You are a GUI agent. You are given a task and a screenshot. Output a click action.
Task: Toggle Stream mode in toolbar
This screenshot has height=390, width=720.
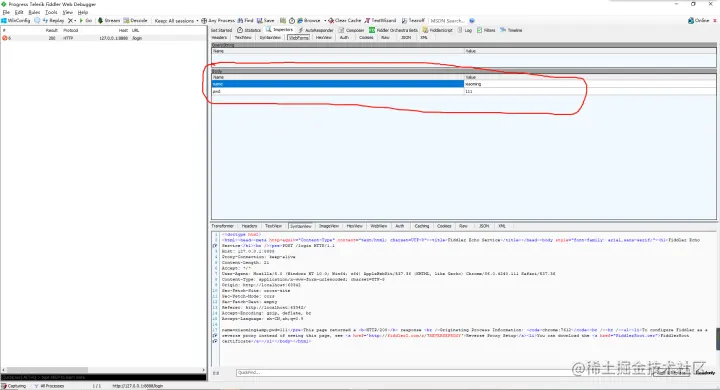coord(109,21)
